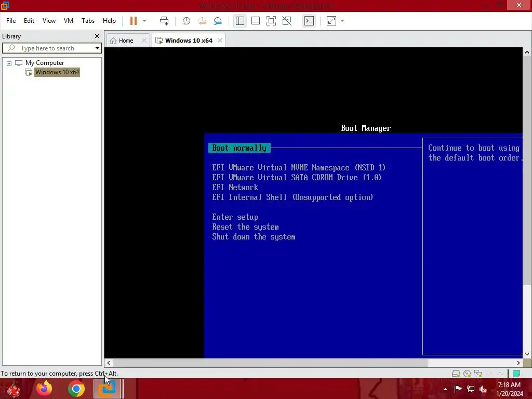Close the Windows 10 x64 tab
This screenshot has width=532, height=399.
click(x=220, y=41)
